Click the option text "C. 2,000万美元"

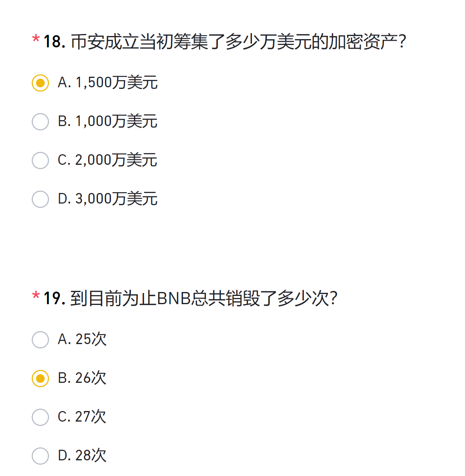108,160
